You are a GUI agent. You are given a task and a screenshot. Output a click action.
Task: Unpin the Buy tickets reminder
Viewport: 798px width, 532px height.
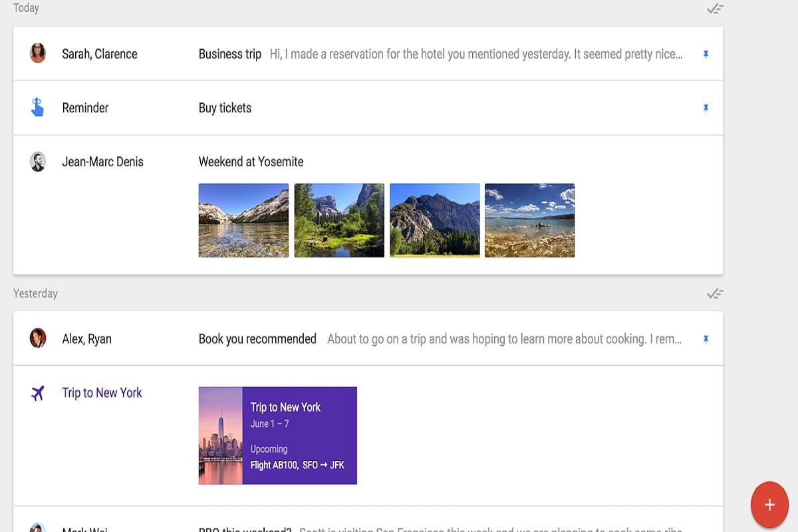(x=706, y=108)
